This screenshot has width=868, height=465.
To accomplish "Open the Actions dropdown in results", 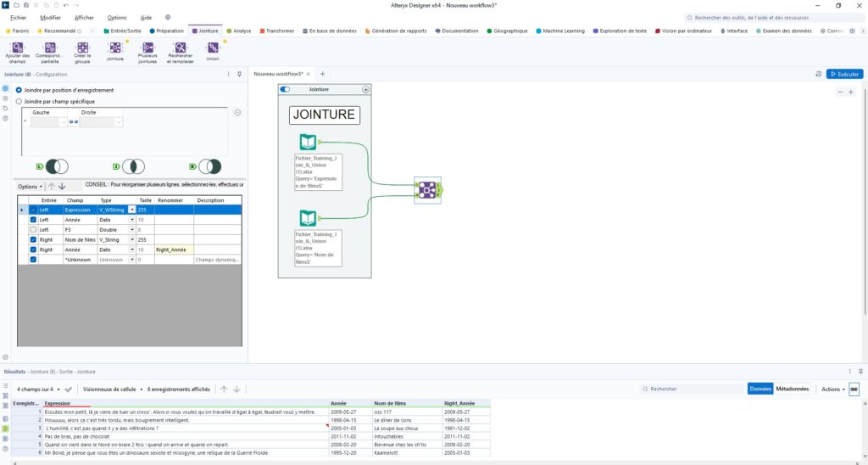I will point(833,389).
